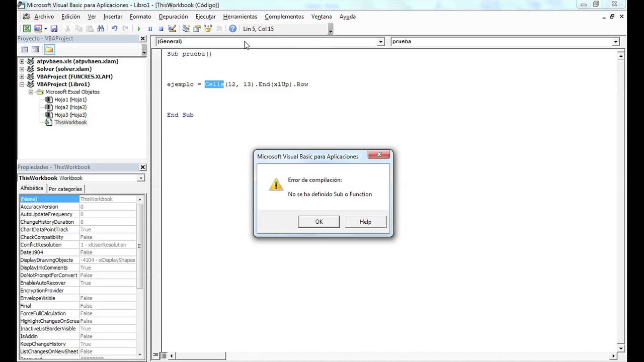Open the Depuración menu
This screenshot has width=644, height=362.
coord(173,17)
